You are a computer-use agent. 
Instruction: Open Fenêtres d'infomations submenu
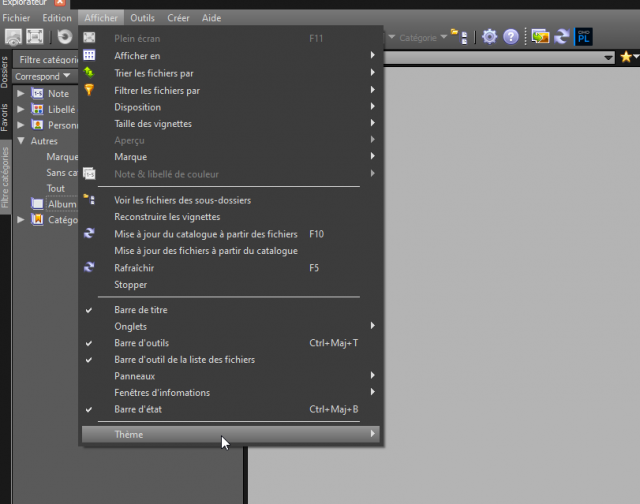[231, 393]
